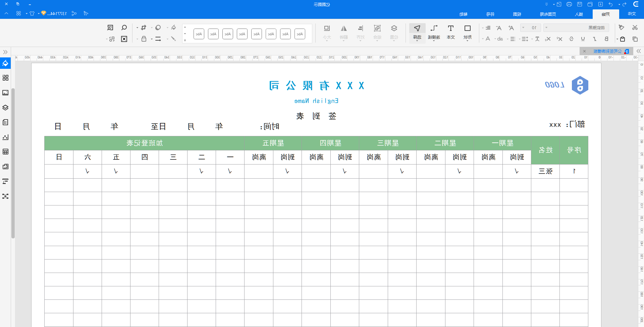The image size is (644, 327).
Task: Click the Open folder icon in title bar
Action: pos(590,4)
